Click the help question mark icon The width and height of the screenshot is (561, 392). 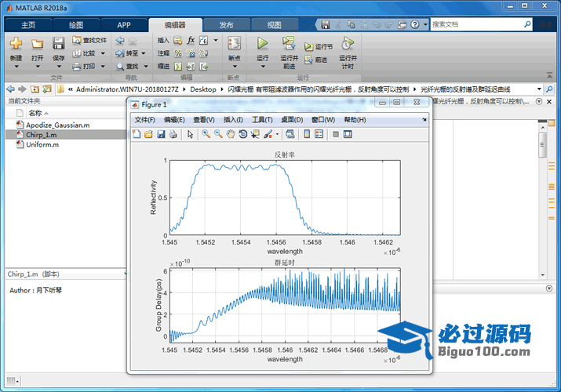(x=414, y=24)
